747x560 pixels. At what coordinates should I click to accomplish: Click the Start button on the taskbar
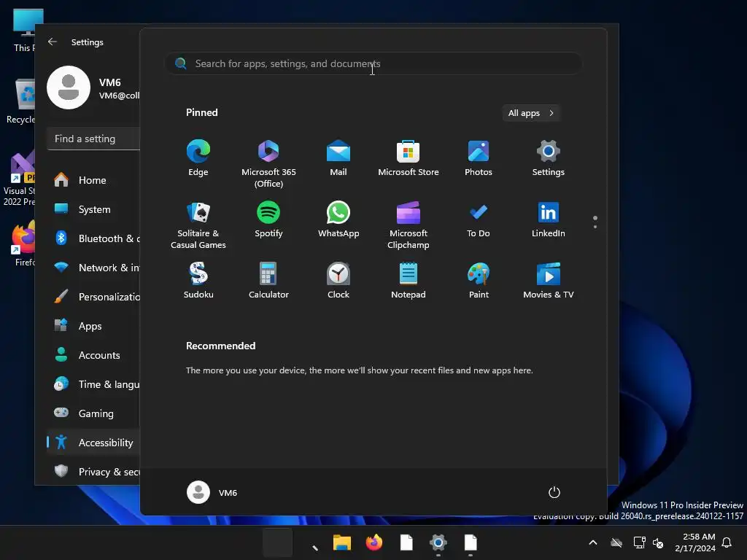click(x=278, y=542)
